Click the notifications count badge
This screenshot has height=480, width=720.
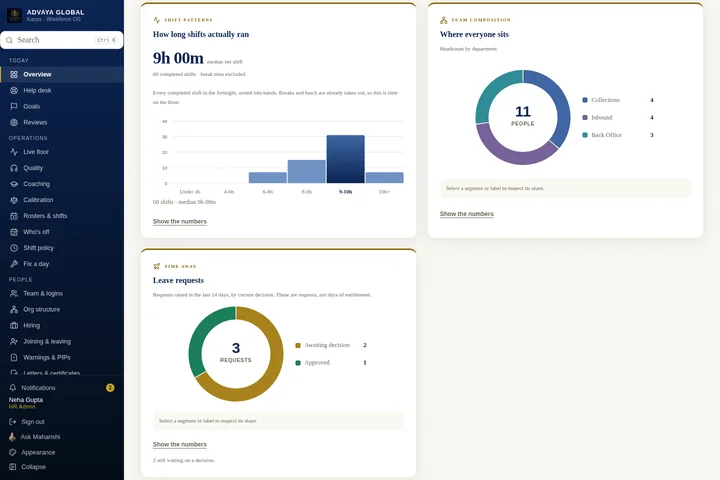[x=110, y=388]
